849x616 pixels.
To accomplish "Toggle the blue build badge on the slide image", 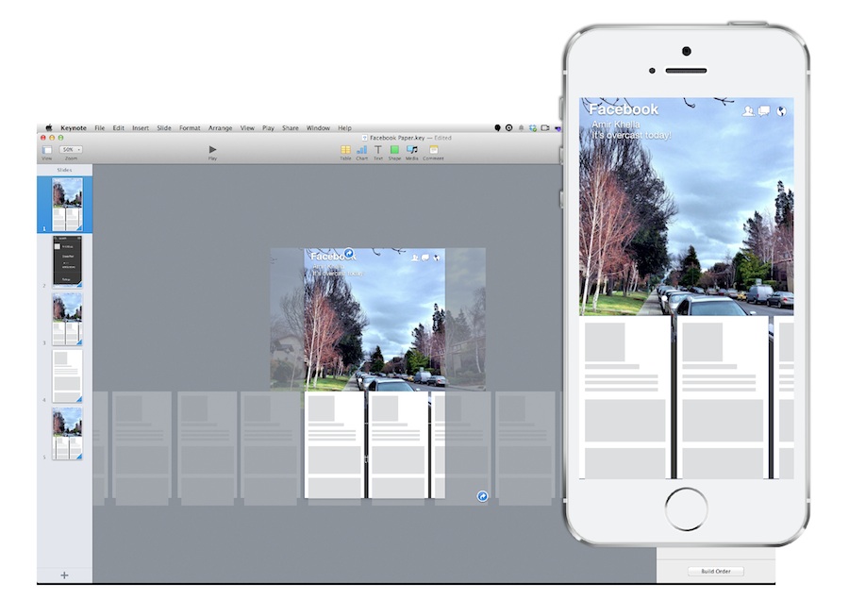I will [349, 253].
